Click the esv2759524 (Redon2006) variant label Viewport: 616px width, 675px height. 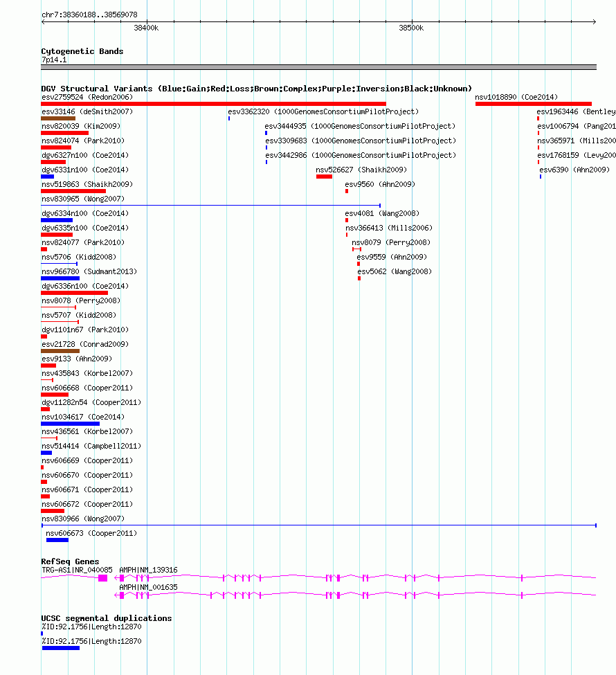coord(87,98)
